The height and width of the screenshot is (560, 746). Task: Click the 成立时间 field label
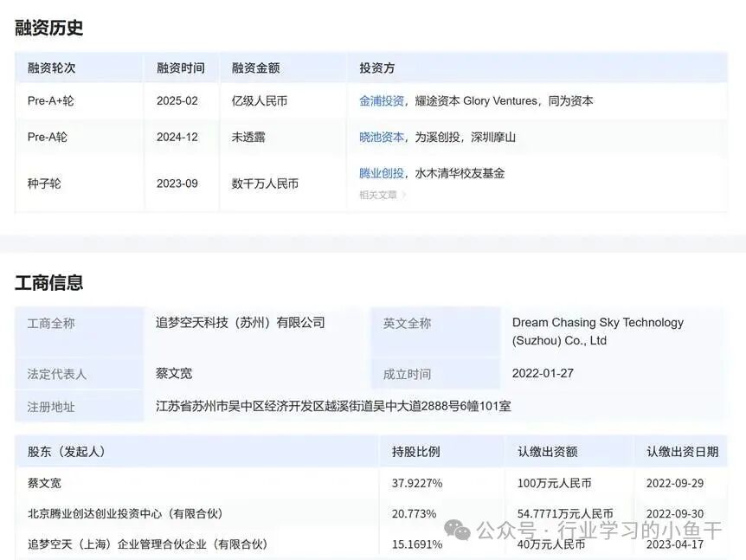[x=407, y=374]
